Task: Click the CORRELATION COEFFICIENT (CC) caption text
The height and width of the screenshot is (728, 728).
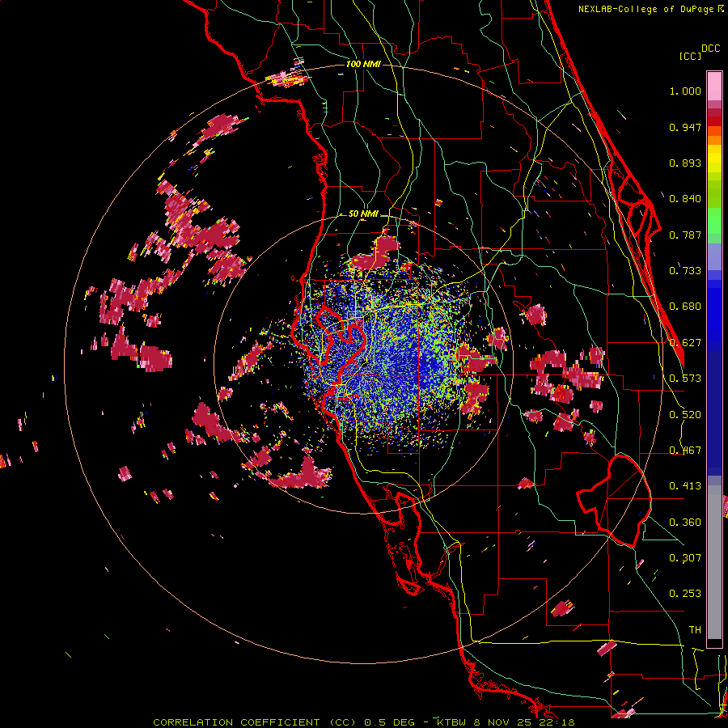Action: tap(255, 722)
